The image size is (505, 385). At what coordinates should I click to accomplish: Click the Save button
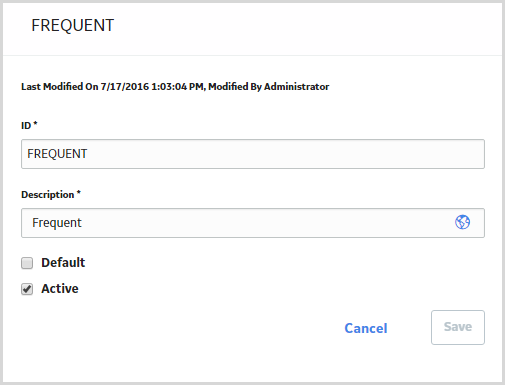click(458, 327)
